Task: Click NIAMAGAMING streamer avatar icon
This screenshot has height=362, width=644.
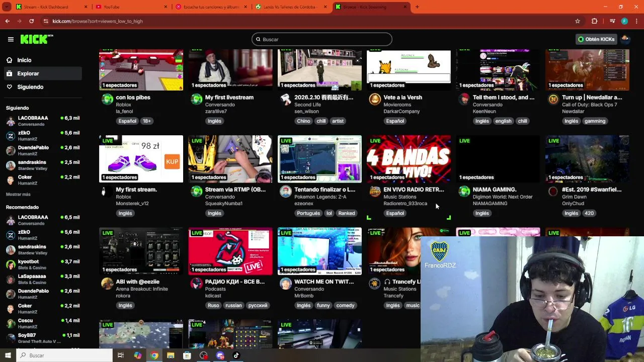Action: click(464, 192)
